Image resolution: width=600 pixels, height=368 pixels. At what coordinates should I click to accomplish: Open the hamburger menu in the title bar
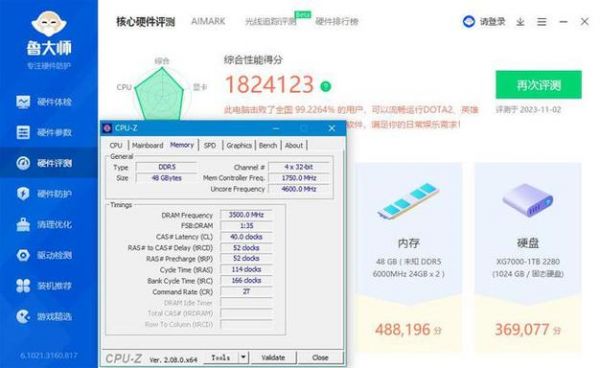pyautogui.click(x=541, y=22)
